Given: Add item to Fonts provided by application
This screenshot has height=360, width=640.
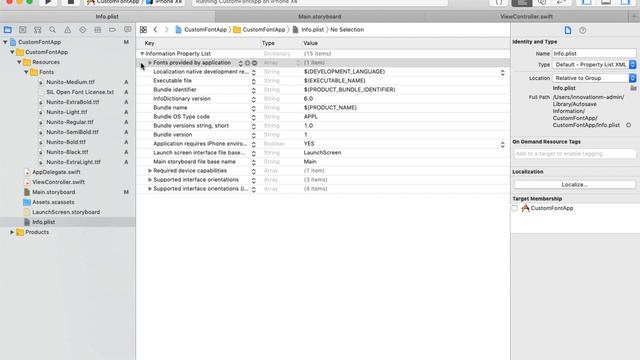Looking at the screenshot, I should 247,63.
